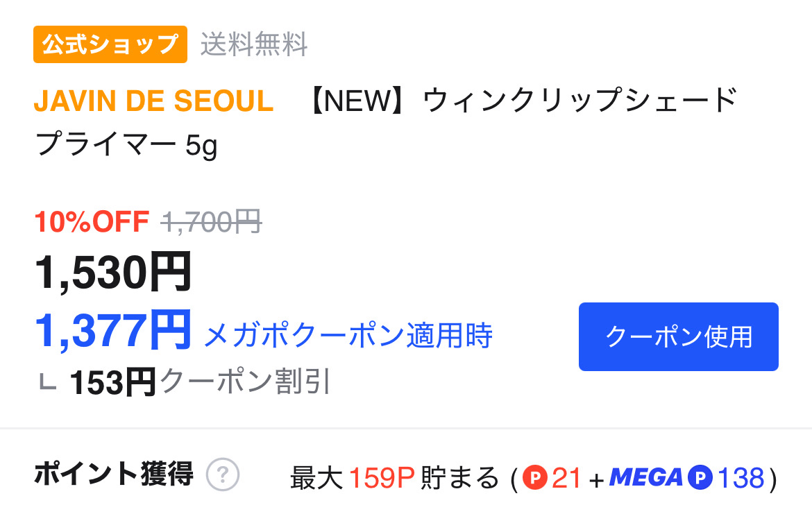Click the 21 regular points value

(566, 478)
